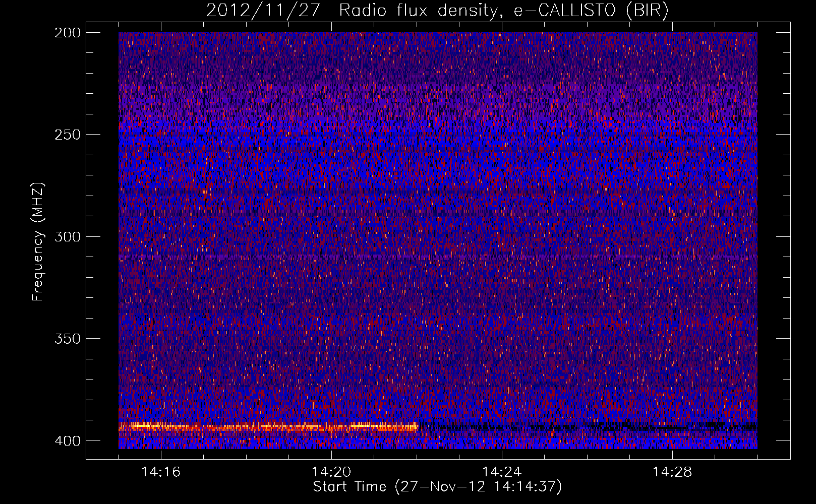The width and height of the screenshot is (816, 504).
Task: Click the 200 frequency tick label
Action: coord(67,32)
